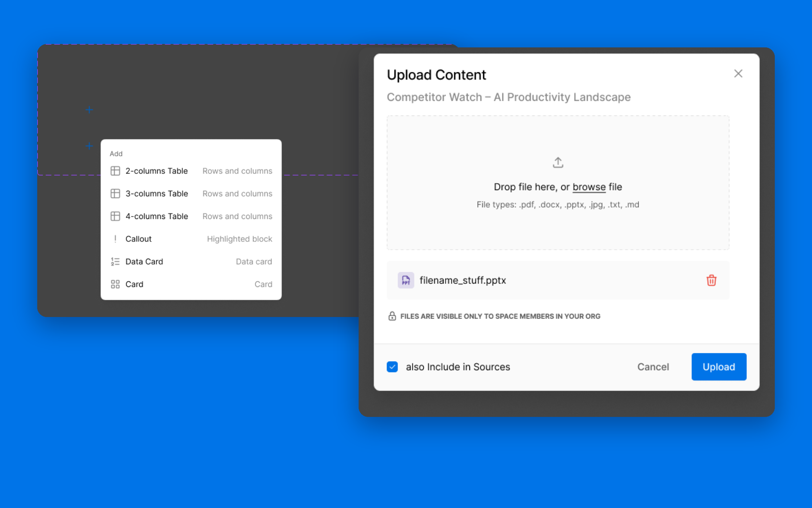
Task: Insert a 2-columns Table
Action: click(191, 171)
